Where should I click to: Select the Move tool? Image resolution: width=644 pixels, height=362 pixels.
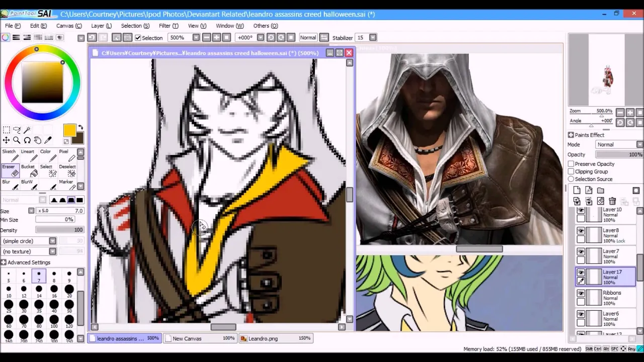pyautogui.click(x=6, y=141)
